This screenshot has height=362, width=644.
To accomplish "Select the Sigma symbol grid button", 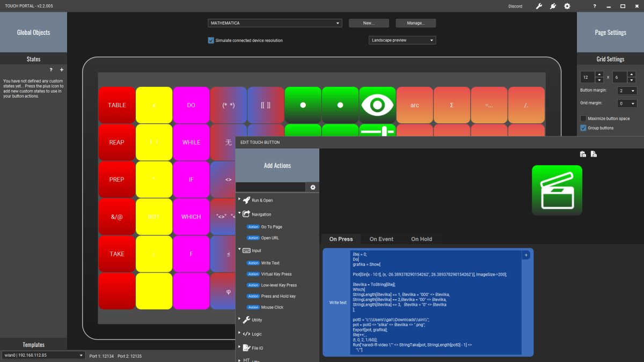I will tap(452, 105).
